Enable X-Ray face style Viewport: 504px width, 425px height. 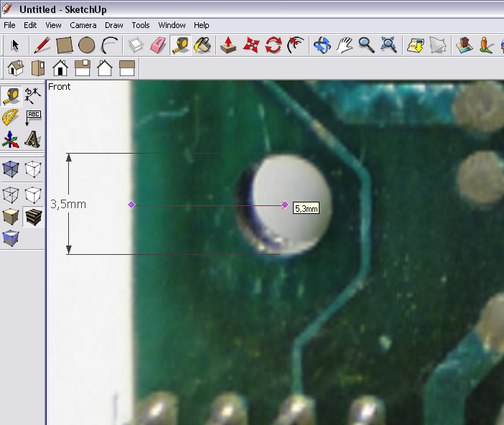tap(11, 169)
